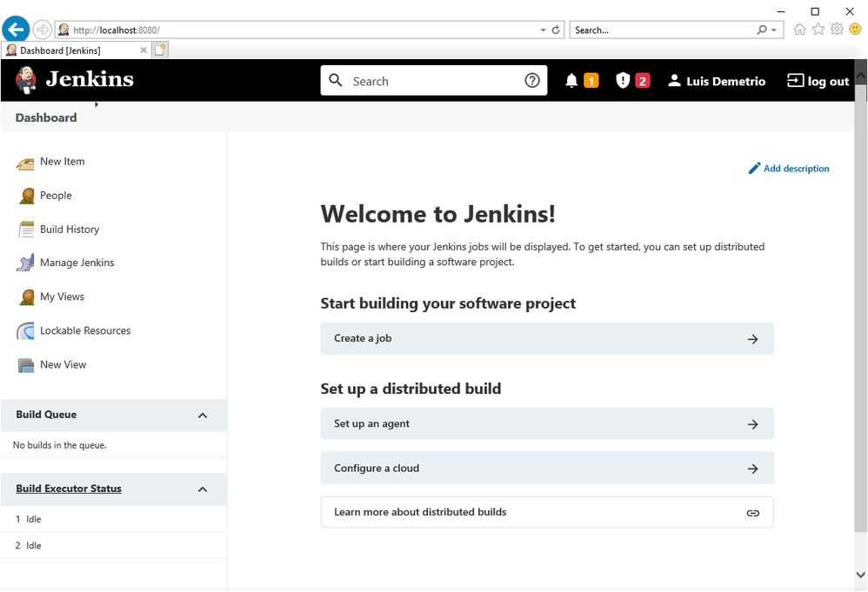Viewport: 868px width, 592px height.
Task: Go to Manage Jenkins
Action: point(77,263)
